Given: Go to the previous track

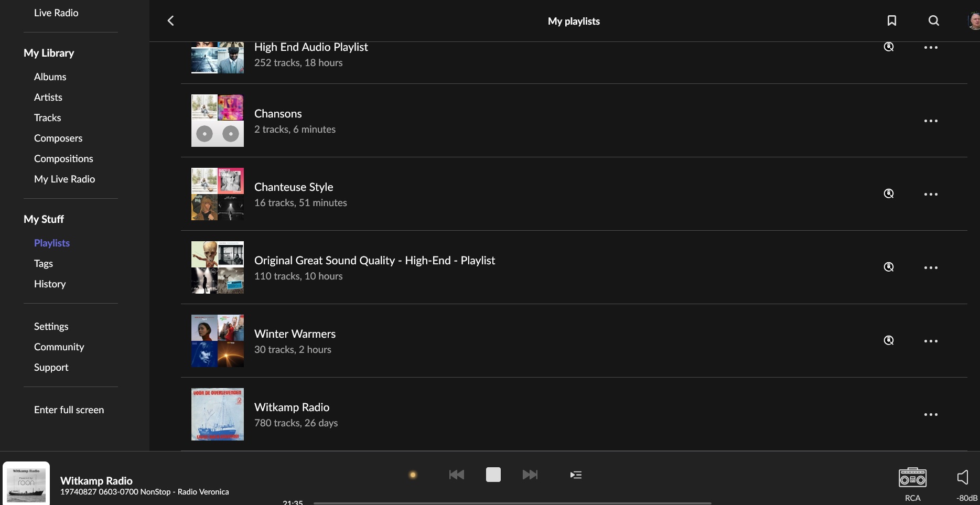Looking at the screenshot, I should click(x=456, y=475).
